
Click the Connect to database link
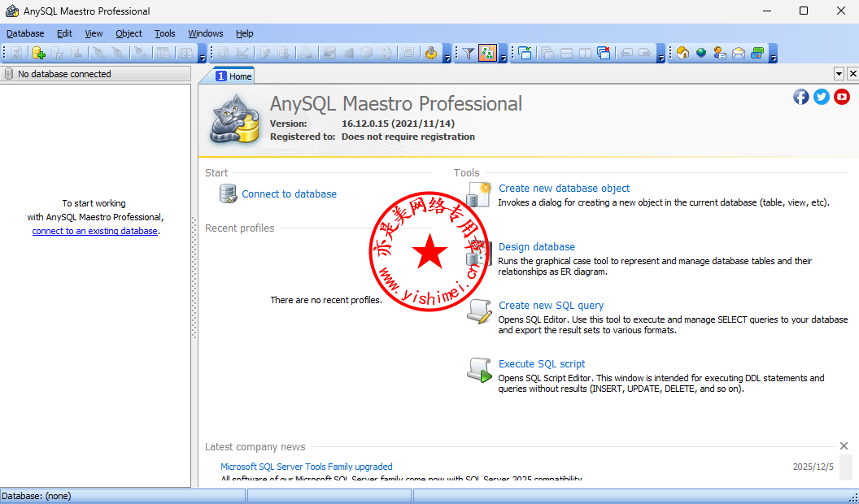(289, 194)
